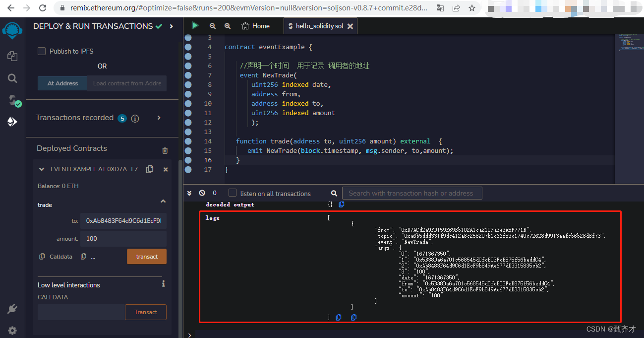Click the first copy icon below logs

point(339,317)
